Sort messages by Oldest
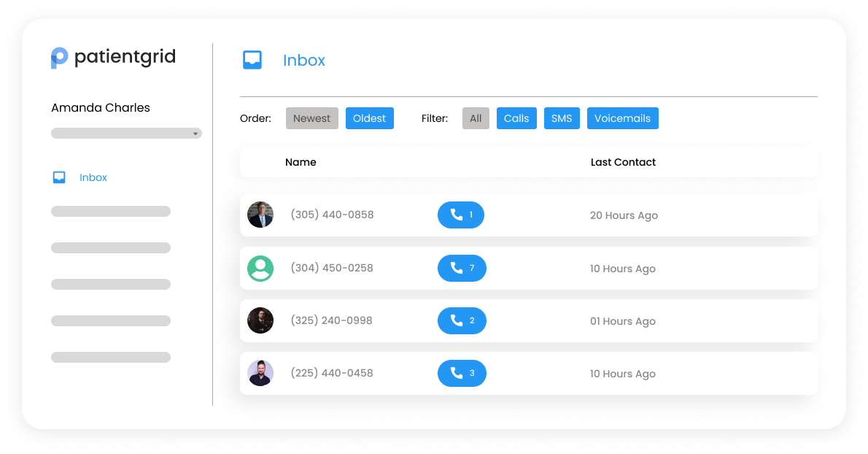 click(369, 118)
